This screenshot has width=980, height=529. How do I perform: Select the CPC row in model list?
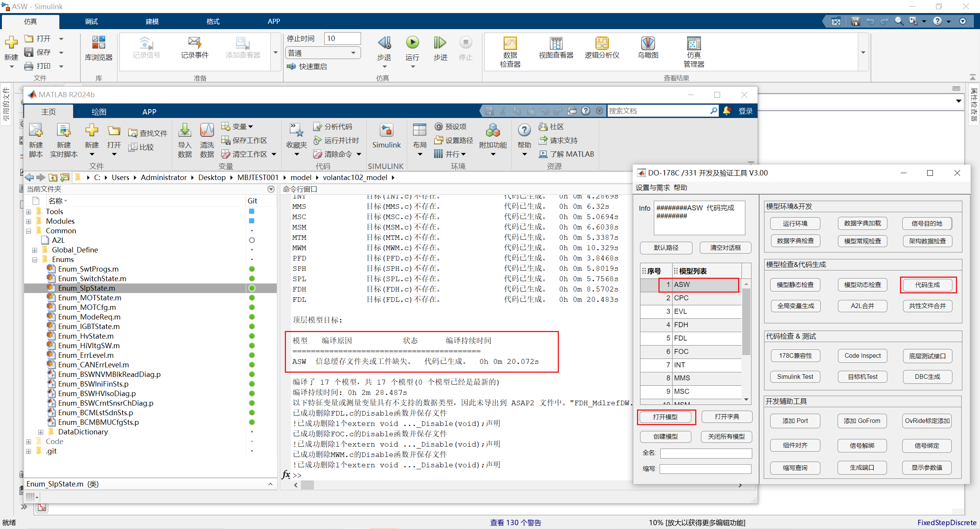tap(691, 298)
